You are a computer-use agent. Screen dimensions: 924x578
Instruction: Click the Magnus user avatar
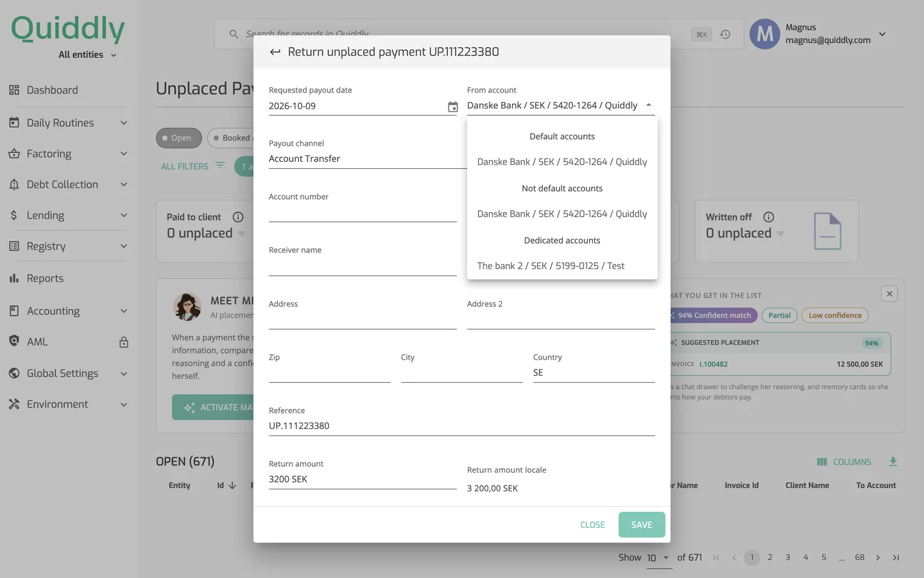(x=765, y=34)
